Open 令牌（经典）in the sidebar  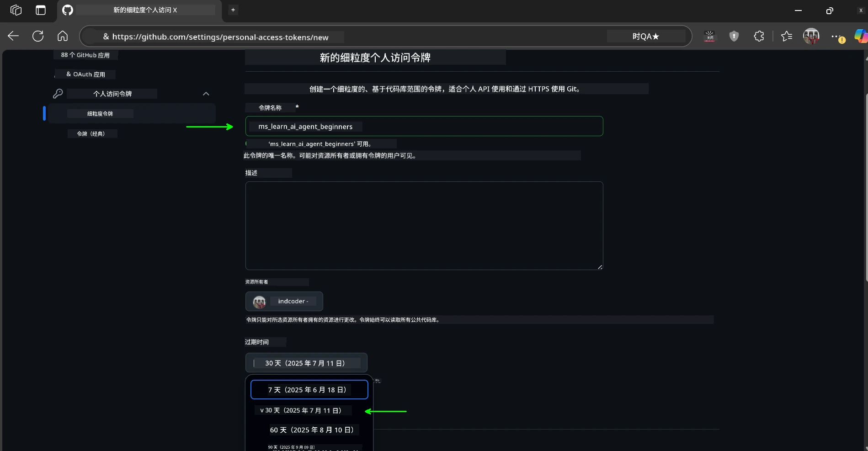91,134
